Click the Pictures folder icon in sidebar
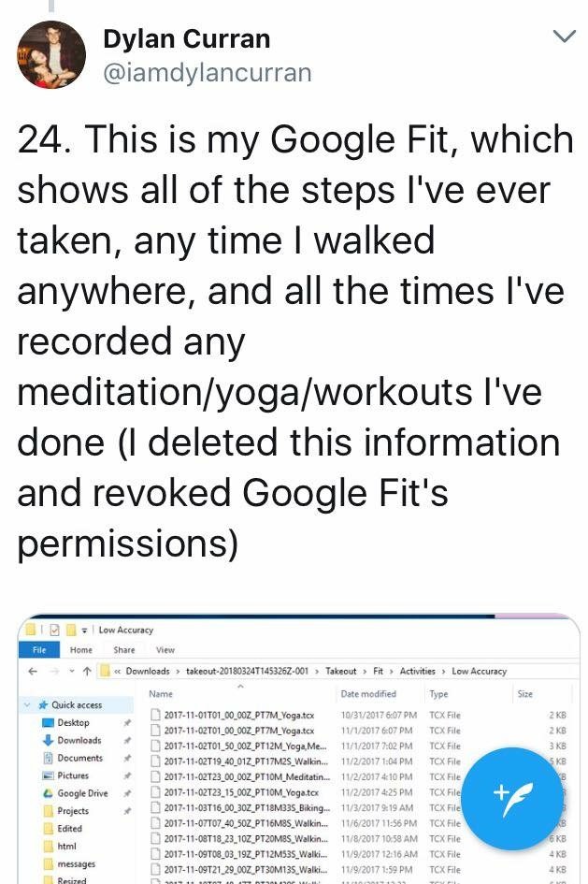The height and width of the screenshot is (884, 588). tap(47, 775)
